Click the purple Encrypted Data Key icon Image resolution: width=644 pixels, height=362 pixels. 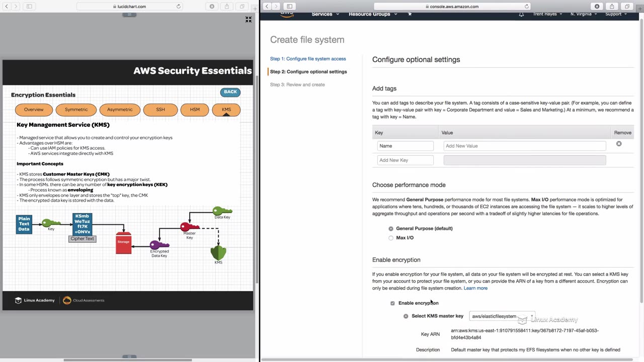(159, 245)
